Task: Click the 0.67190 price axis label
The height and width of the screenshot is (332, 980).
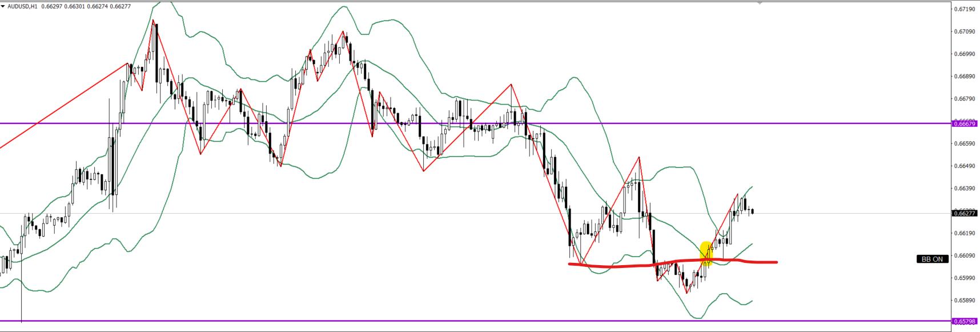Action: click(x=965, y=9)
